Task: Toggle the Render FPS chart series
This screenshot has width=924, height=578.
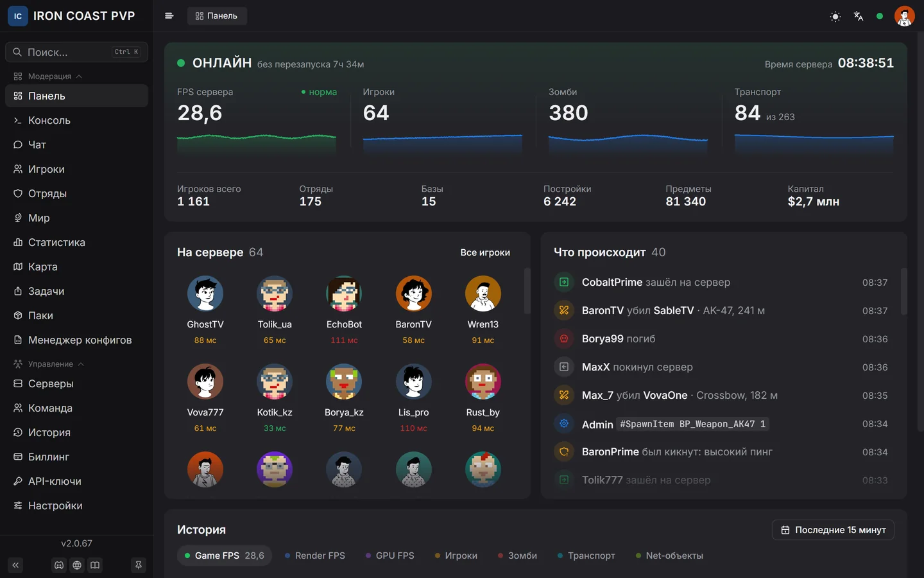Action: pos(314,556)
